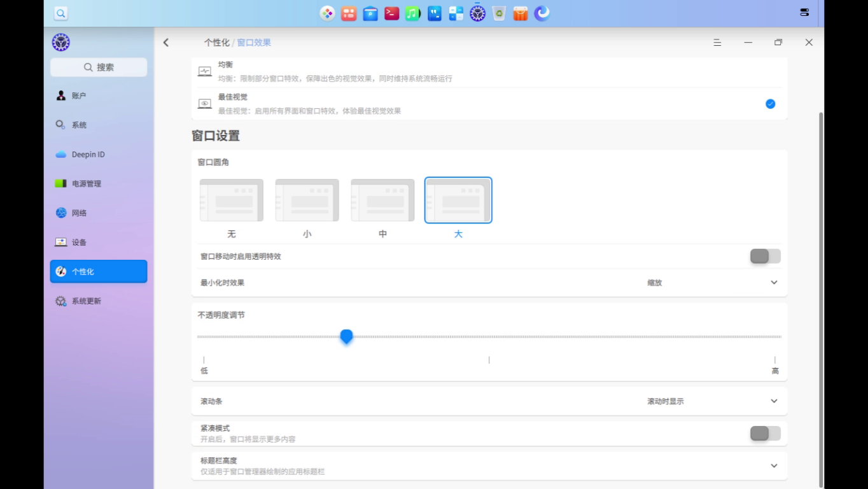Click inside the search (搜索) field
The image size is (868, 489).
99,67
